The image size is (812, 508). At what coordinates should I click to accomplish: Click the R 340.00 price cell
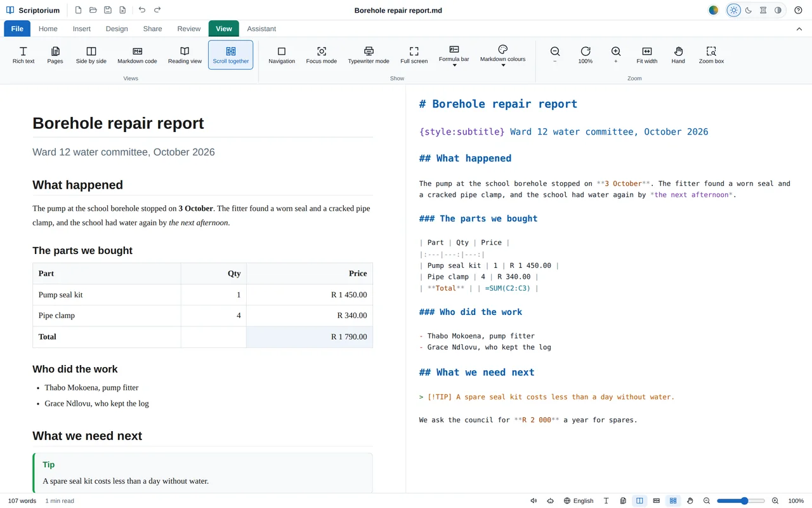(310, 316)
